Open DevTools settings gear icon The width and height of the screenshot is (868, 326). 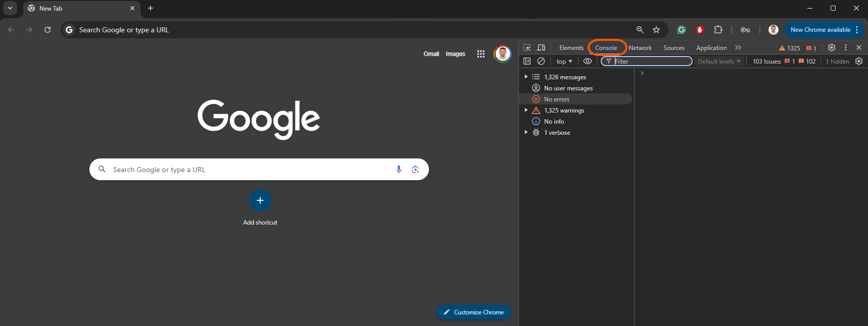[x=832, y=47]
